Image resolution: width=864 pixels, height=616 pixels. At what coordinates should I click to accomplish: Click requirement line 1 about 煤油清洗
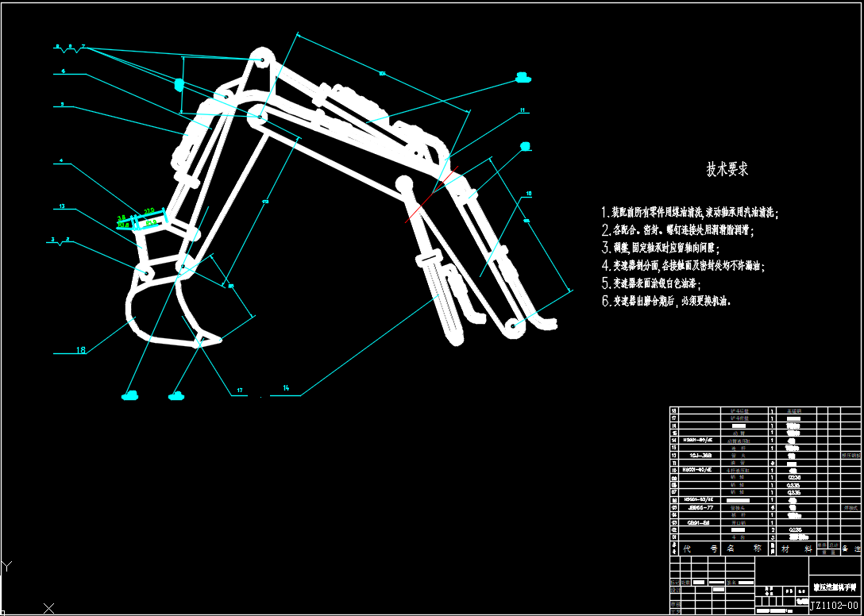click(690, 212)
